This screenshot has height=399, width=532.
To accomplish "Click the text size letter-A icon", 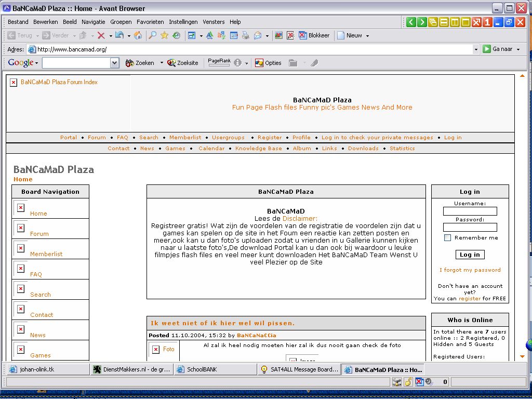I will click(x=210, y=35).
